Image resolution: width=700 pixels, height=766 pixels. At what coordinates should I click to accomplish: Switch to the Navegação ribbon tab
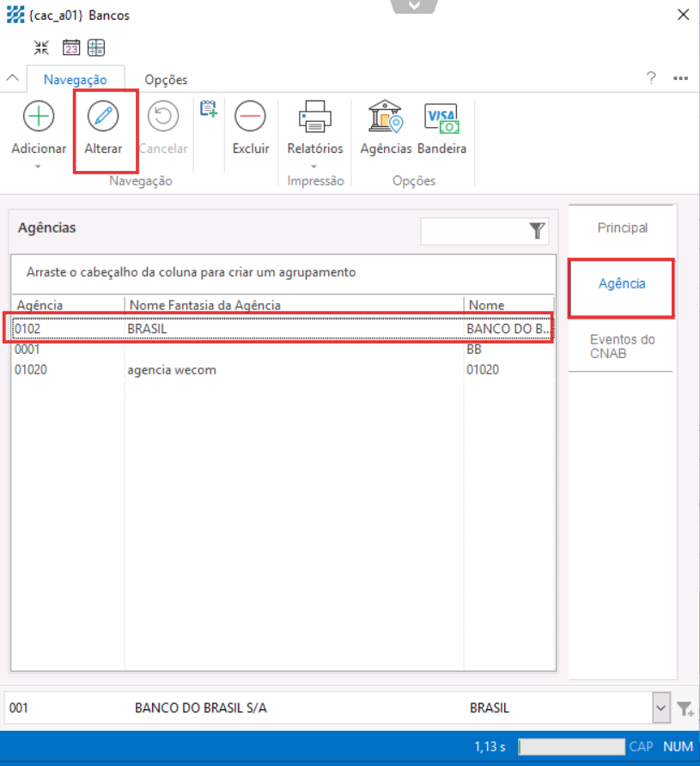point(76,80)
